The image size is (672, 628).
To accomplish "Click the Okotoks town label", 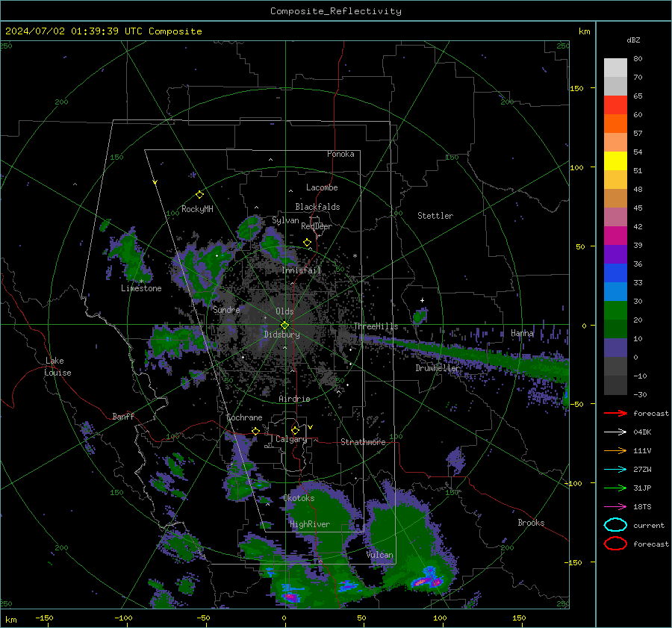I will tap(299, 498).
